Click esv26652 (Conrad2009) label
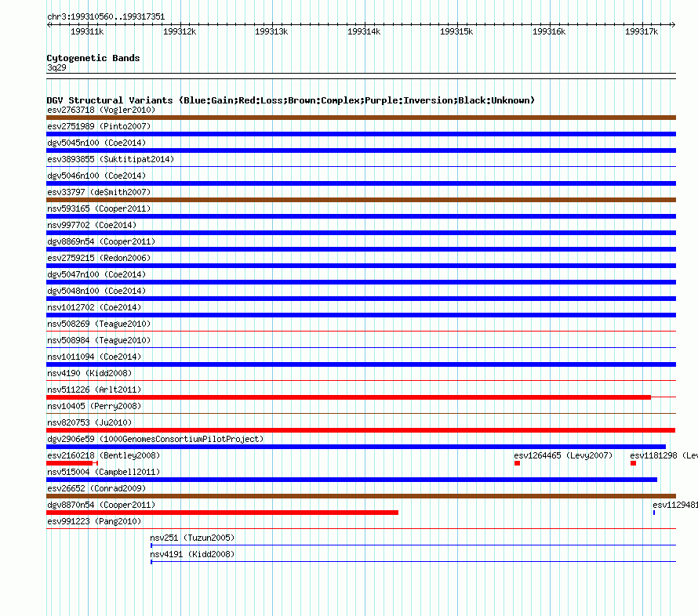The height and width of the screenshot is (616, 698). click(x=96, y=488)
